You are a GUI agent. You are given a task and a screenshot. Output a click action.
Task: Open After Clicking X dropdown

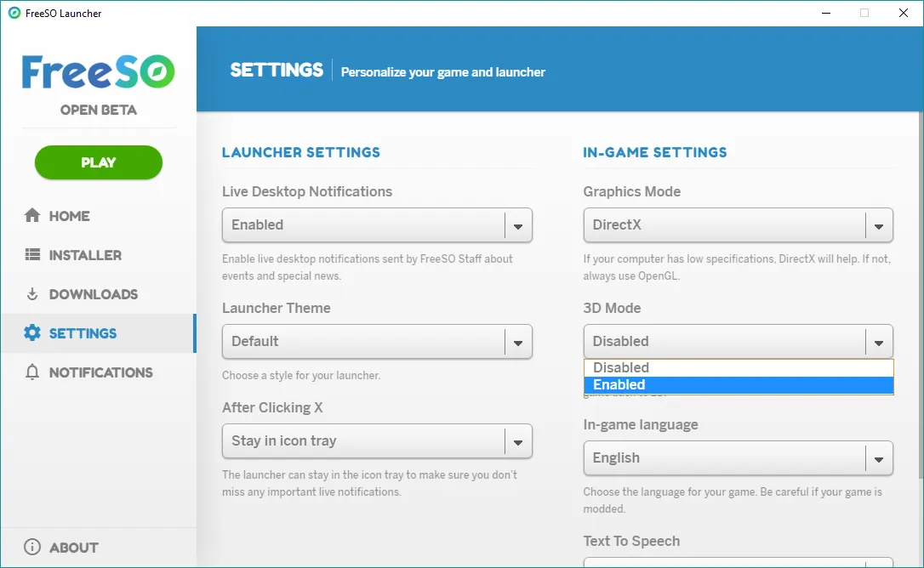click(x=377, y=440)
